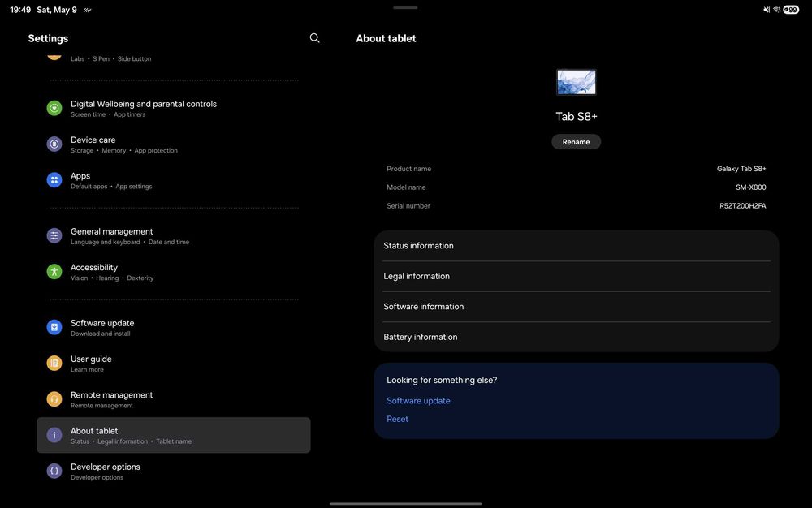Open User guide entry
Viewport: 812px width, 508px height.
pyautogui.click(x=174, y=364)
